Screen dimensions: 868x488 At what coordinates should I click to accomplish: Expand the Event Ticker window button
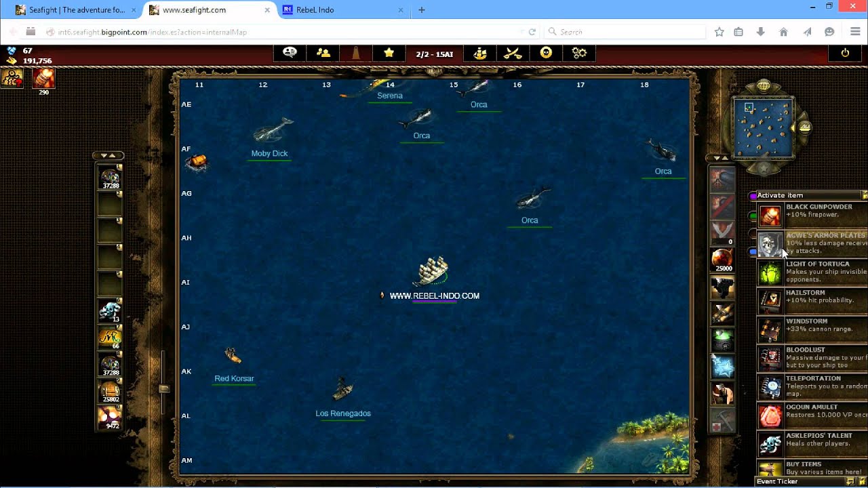pyautogui.click(x=850, y=481)
